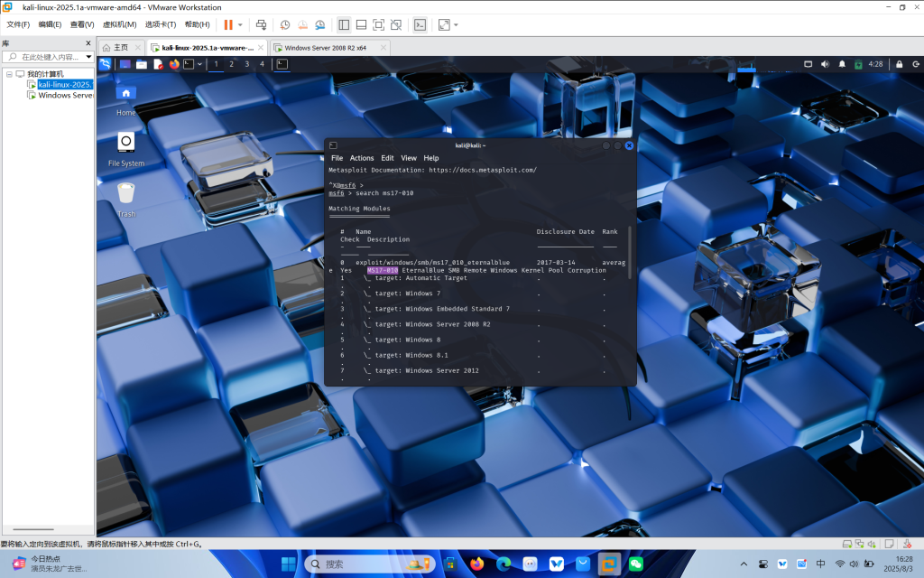Image resolution: width=924 pixels, height=578 pixels.
Task: Click the Kali volume speaker icon
Action: tap(824, 64)
